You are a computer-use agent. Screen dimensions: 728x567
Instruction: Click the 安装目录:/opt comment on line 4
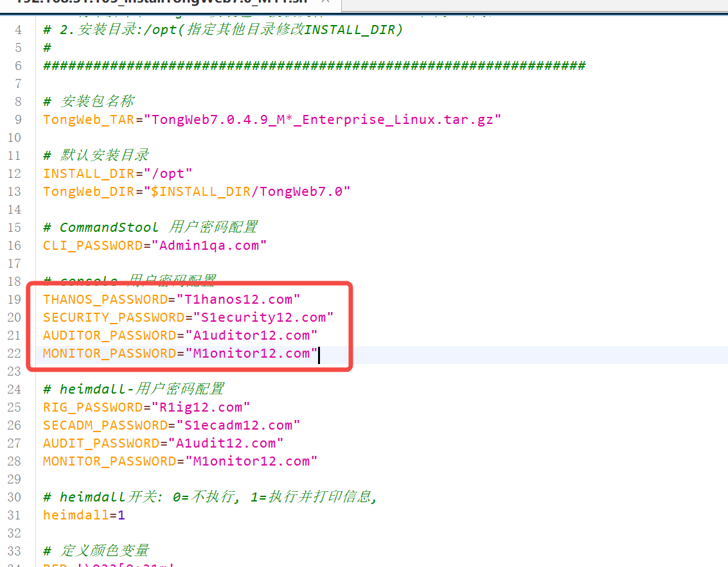223,30
